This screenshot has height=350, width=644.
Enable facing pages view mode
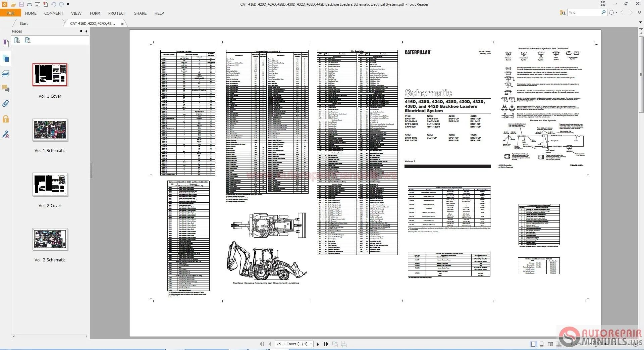coord(550,344)
